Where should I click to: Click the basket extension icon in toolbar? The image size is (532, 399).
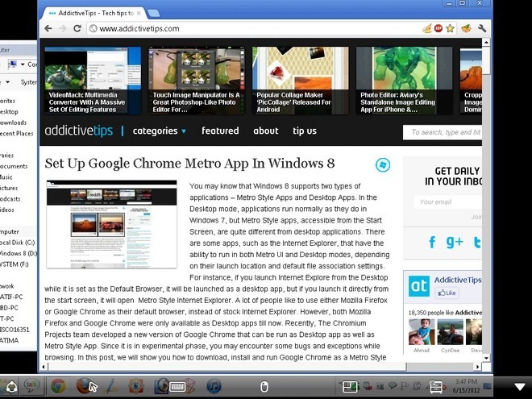467,28
